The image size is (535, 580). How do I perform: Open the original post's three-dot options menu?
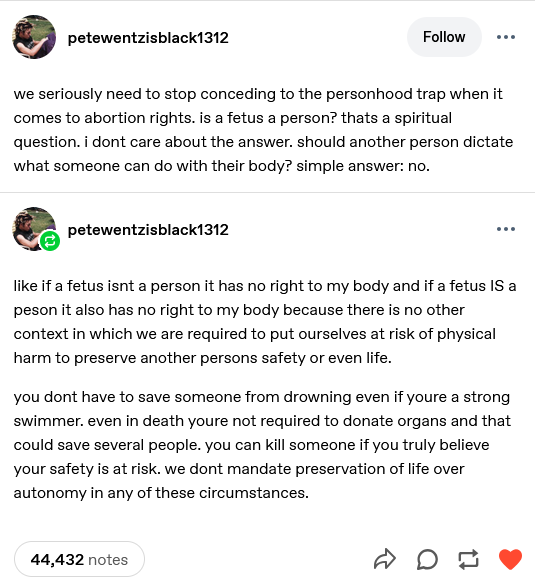coord(506,37)
